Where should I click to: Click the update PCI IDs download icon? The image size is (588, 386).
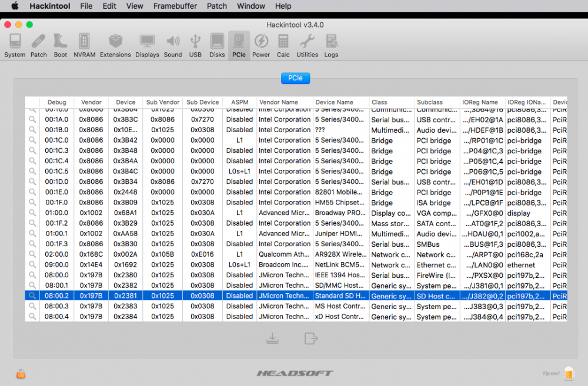click(x=272, y=338)
